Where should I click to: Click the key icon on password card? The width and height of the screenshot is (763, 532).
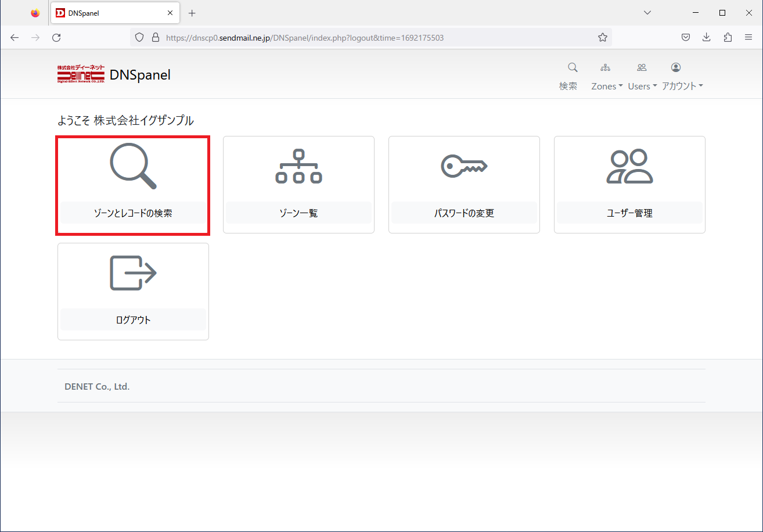(464, 166)
